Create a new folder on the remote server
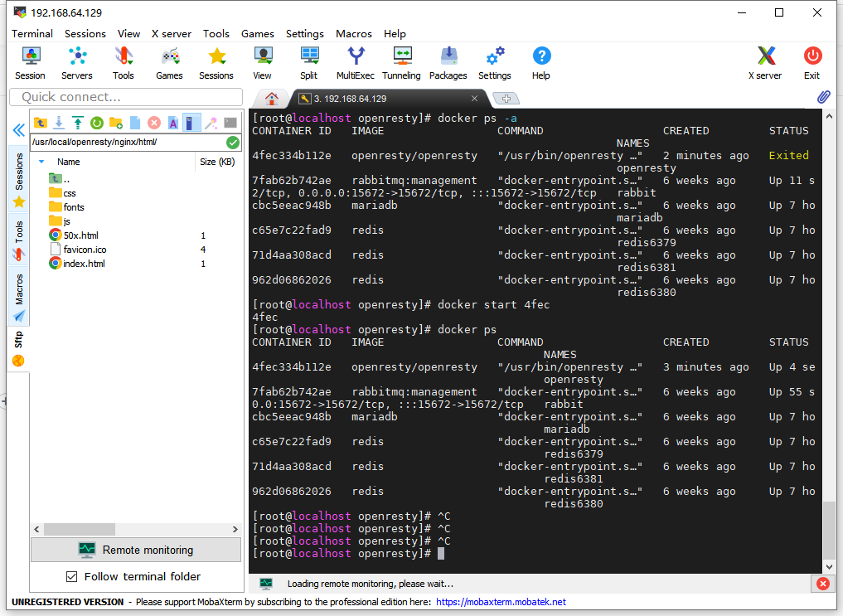Screen dimensions: 843x616 (x=114, y=123)
